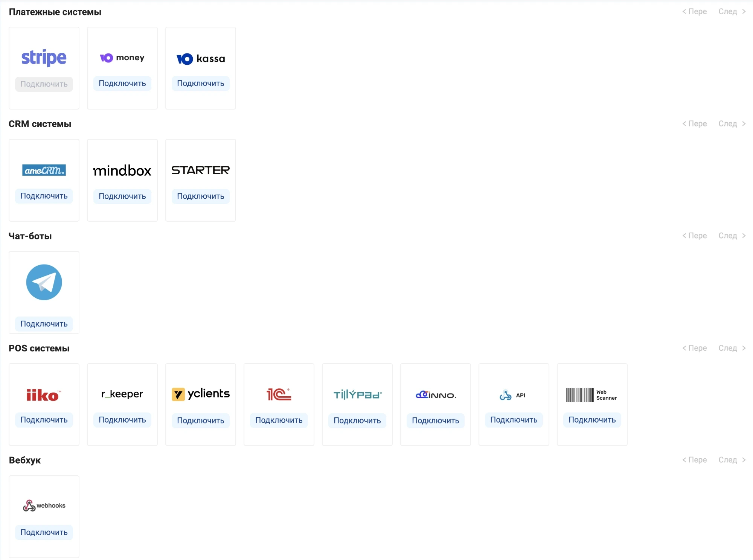Connect iiko POS via Подключить
This screenshot has width=753, height=560.
(x=44, y=420)
